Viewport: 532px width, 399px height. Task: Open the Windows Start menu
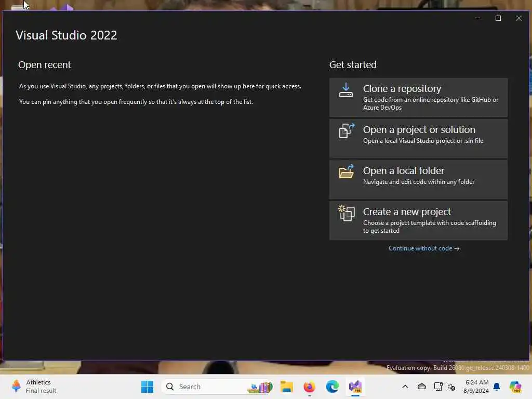coord(147,387)
